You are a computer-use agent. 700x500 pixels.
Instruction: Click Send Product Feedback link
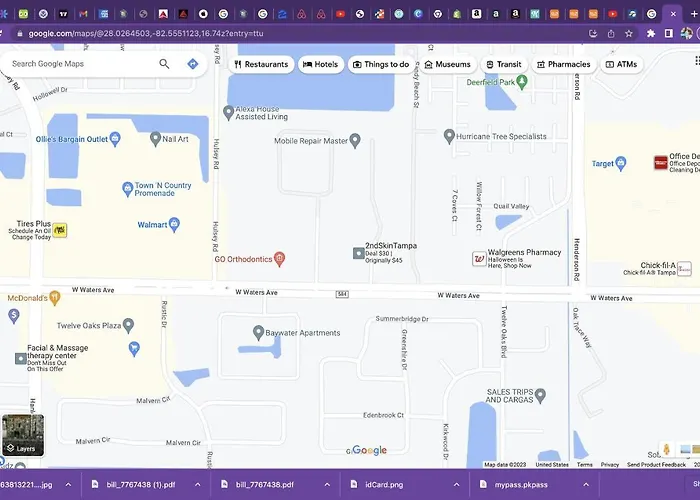tap(656, 465)
